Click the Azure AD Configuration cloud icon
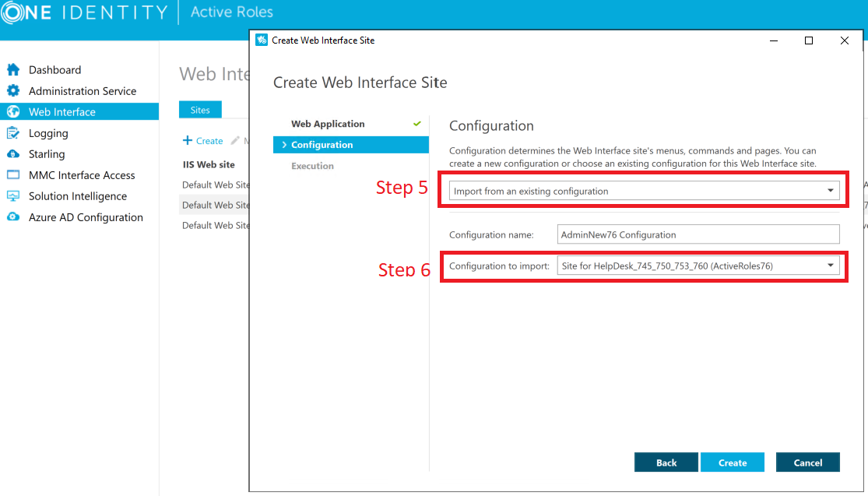This screenshot has height=496, width=868. pos(13,217)
